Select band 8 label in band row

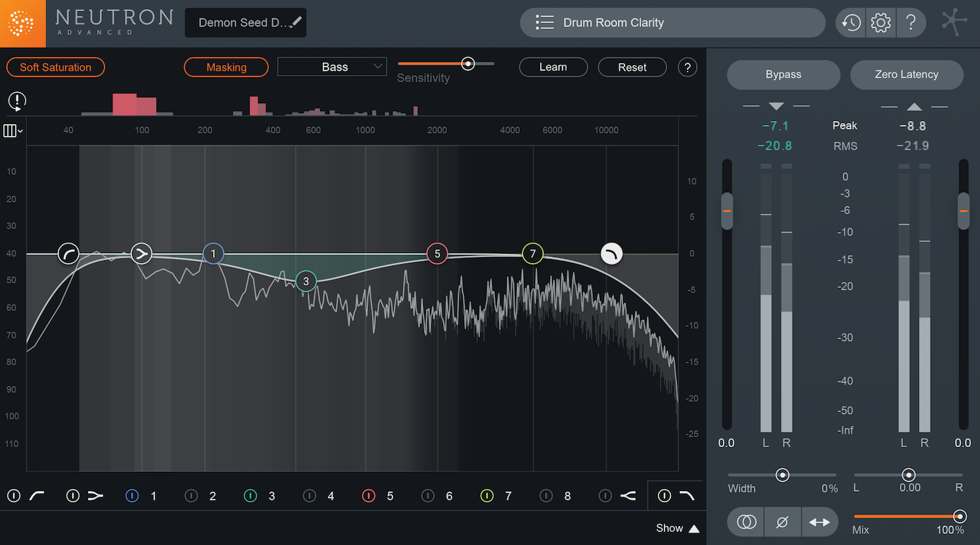[x=568, y=496]
